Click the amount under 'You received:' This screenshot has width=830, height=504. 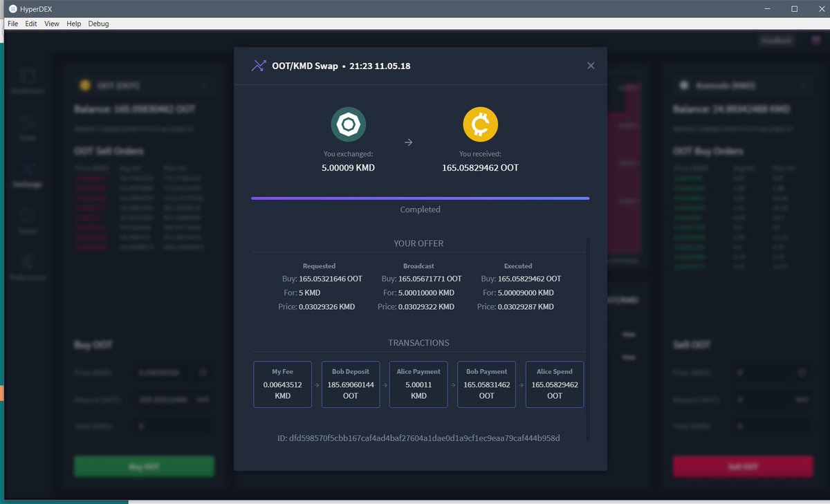pos(481,167)
